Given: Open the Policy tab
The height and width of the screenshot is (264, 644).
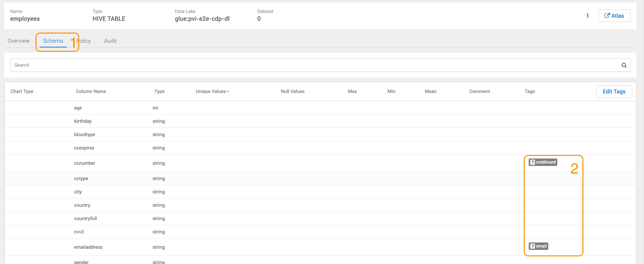Looking at the screenshot, I should [84, 41].
